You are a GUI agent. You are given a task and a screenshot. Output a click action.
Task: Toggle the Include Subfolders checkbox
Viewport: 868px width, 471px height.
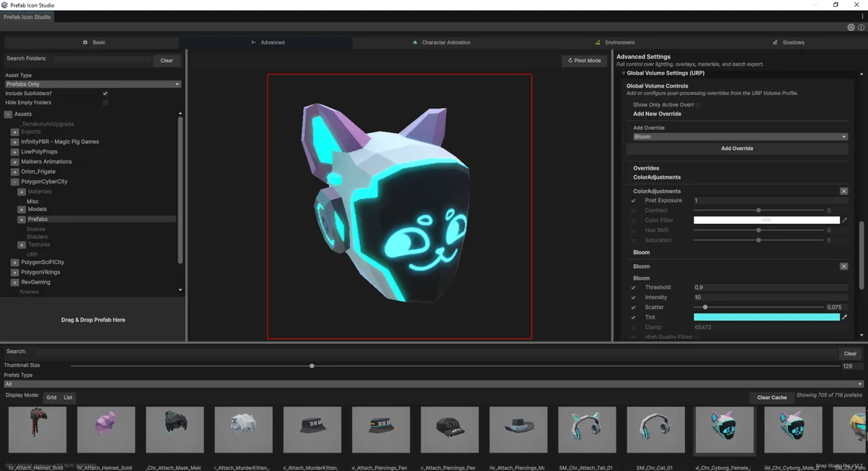105,94
